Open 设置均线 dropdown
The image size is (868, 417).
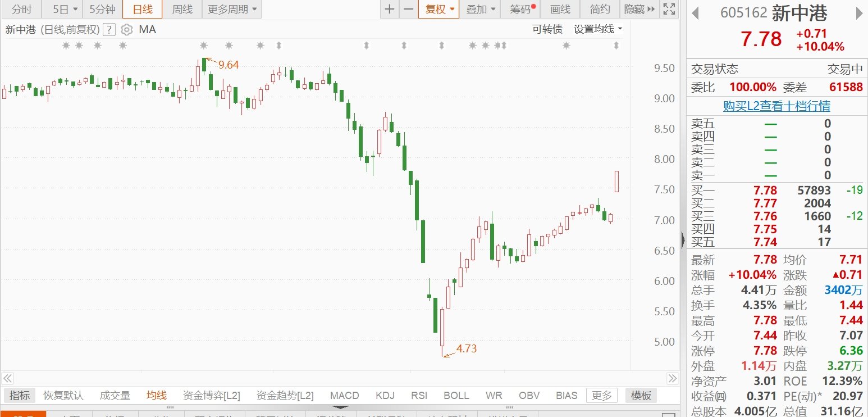[x=598, y=29]
